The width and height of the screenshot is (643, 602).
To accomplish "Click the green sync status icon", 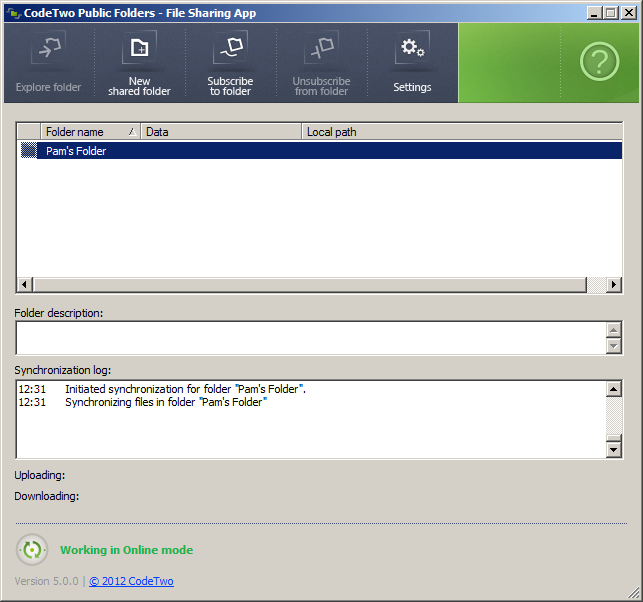I will point(32,550).
